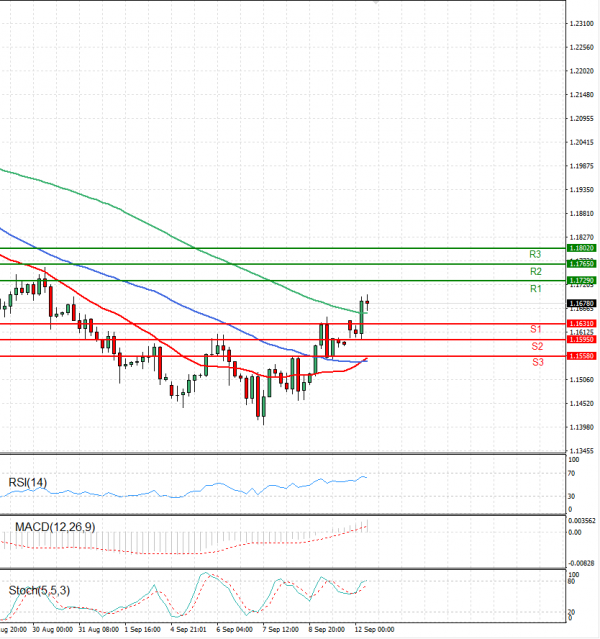Click the MACD value -0.00828

(581, 563)
